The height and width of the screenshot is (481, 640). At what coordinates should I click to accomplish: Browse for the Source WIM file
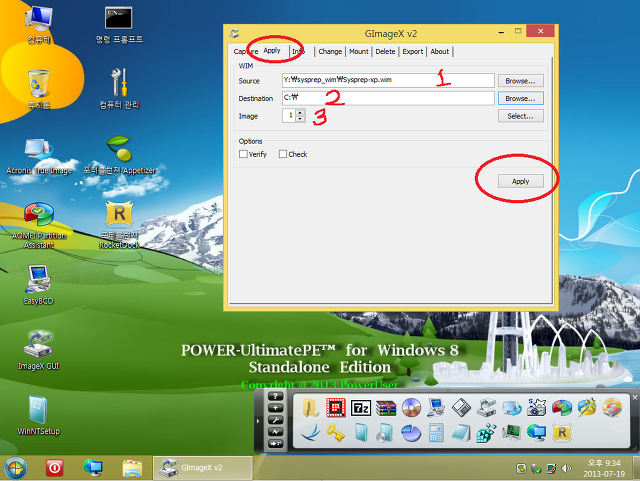pyautogui.click(x=520, y=81)
